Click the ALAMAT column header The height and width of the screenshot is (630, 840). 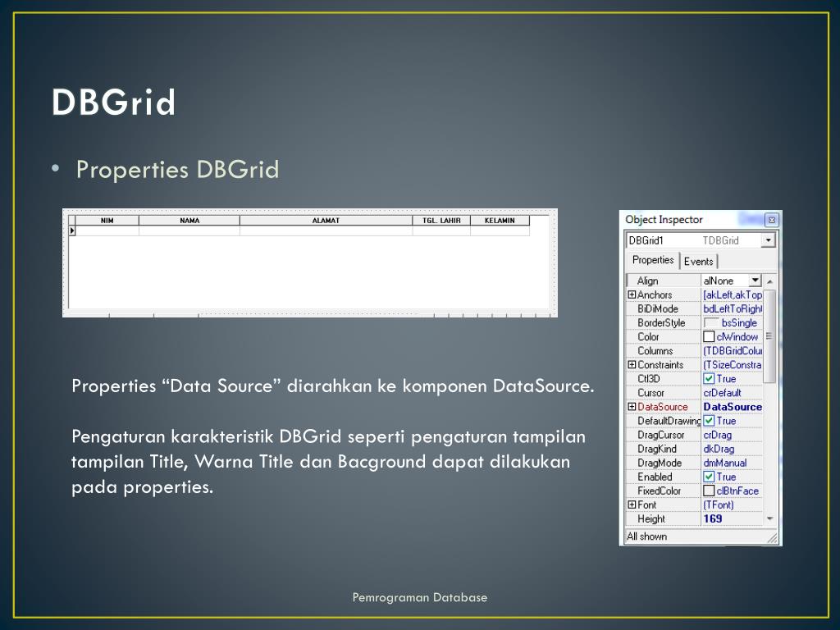coord(326,220)
